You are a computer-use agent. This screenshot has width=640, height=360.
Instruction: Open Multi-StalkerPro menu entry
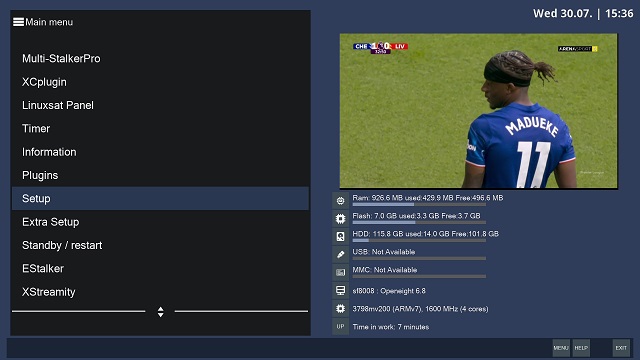coord(160,58)
